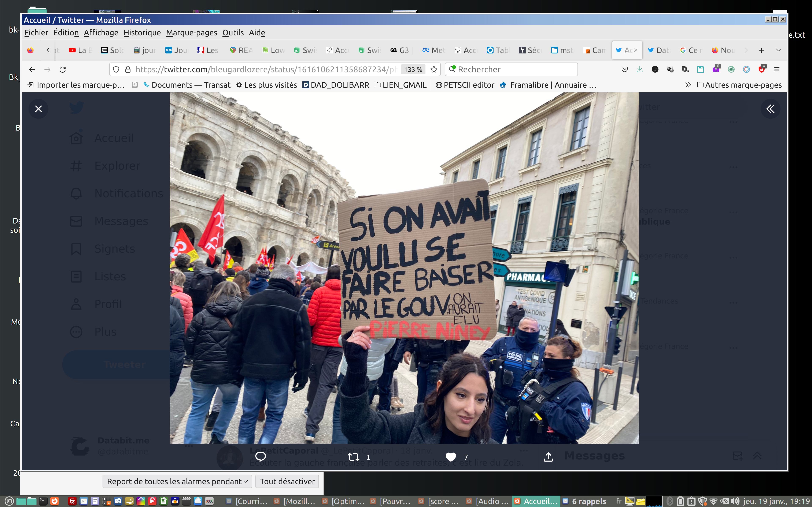Click the retweet icon
This screenshot has width=812, height=507.
(x=354, y=457)
